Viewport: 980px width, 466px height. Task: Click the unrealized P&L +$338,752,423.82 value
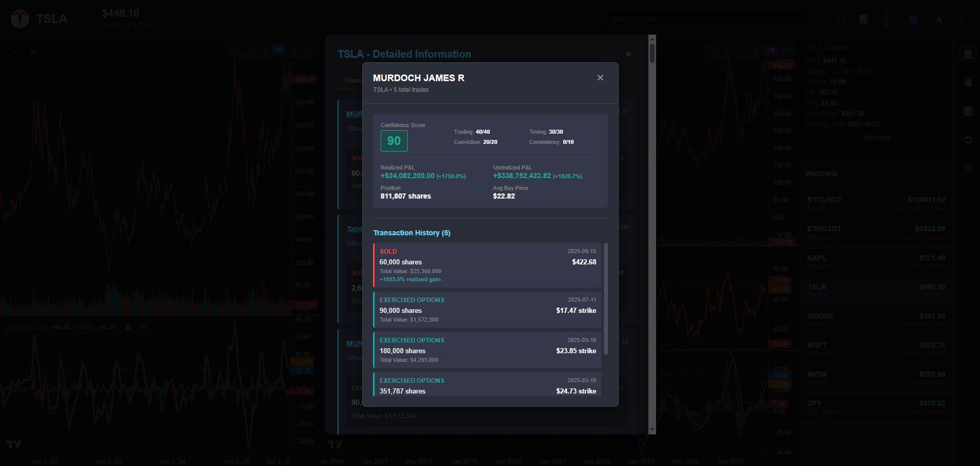pos(522,176)
